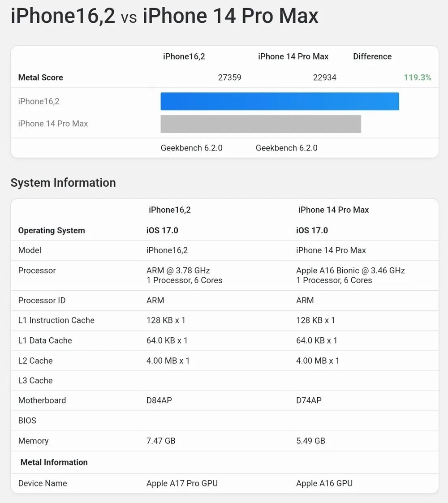Click the Metal Information section label

(54, 462)
